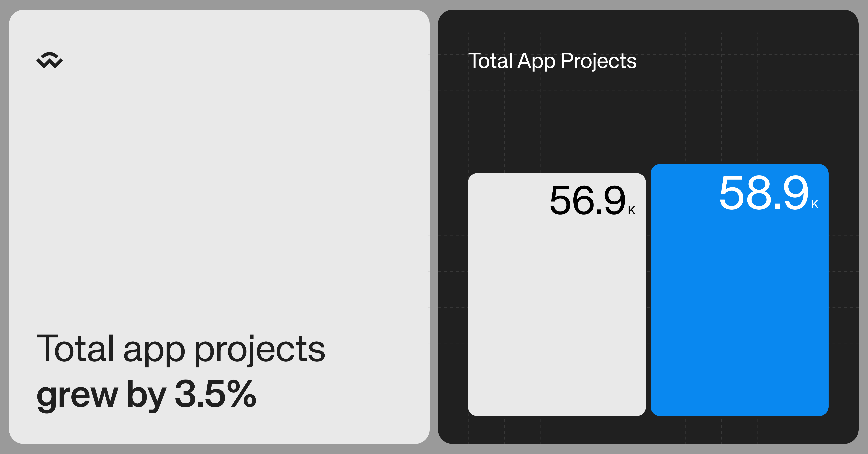Select the light gray 56.9K bar

(x=556, y=303)
